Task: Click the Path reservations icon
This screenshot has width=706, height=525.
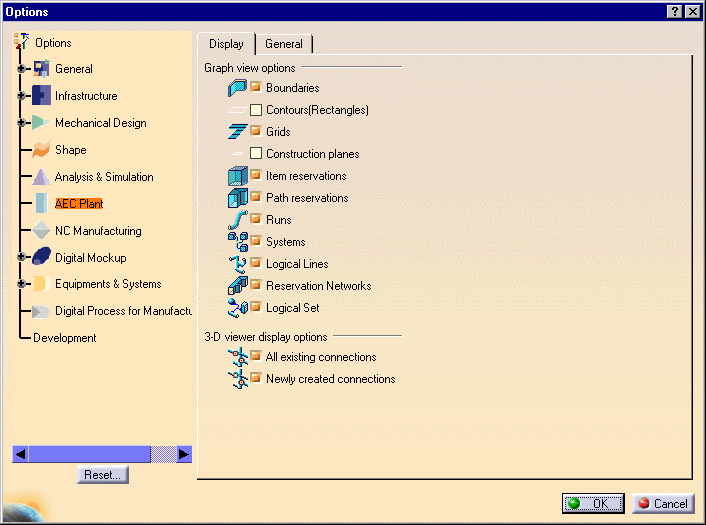Action: 237,198
